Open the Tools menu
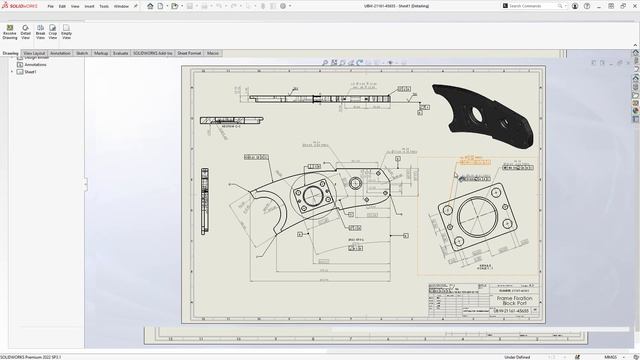The image size is (640, 360). [x=104, y=6]
